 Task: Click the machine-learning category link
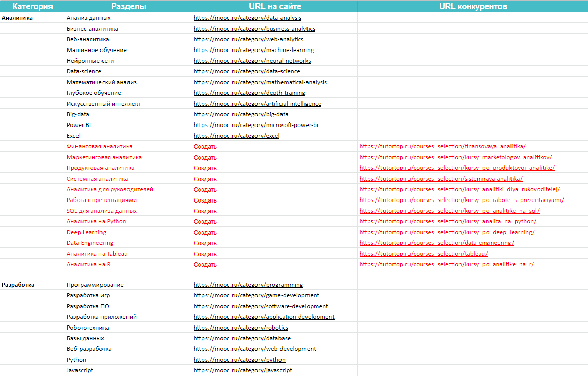point(253,50)
